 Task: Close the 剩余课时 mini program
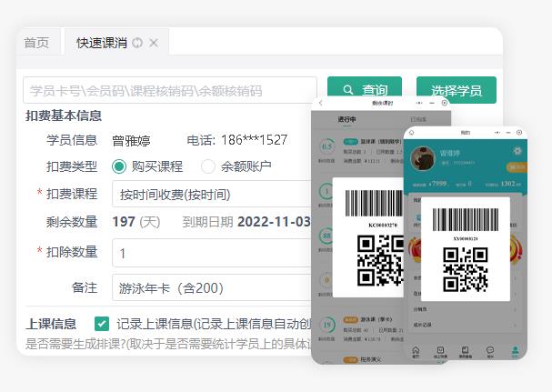pos(445,103)
